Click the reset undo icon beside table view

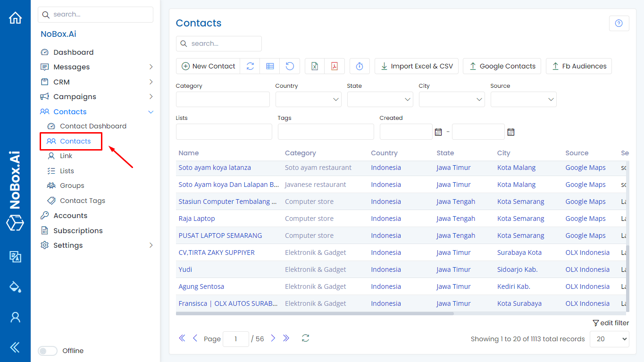click(290, 66)
